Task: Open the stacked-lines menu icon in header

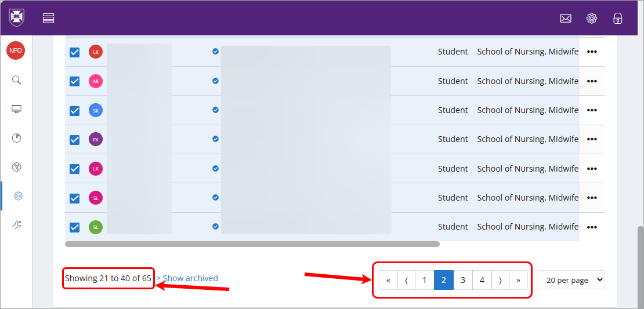Action: pyautogui.click(x=49, y=18)
